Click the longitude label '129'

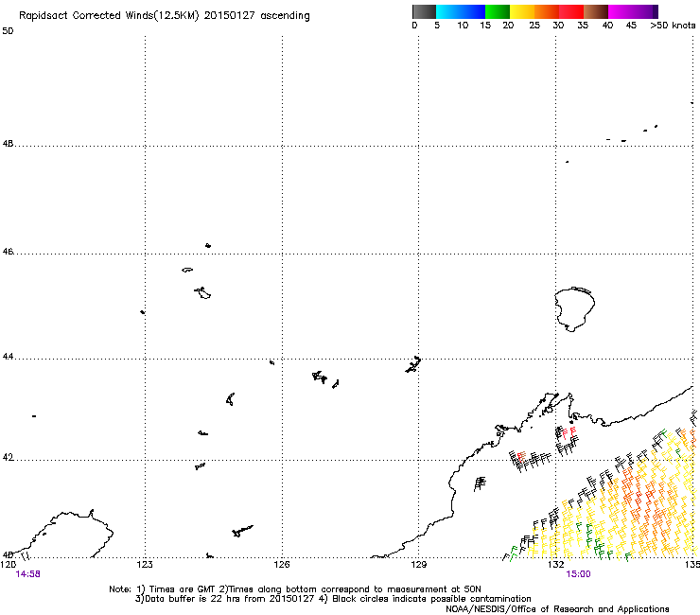coord(418,565)
